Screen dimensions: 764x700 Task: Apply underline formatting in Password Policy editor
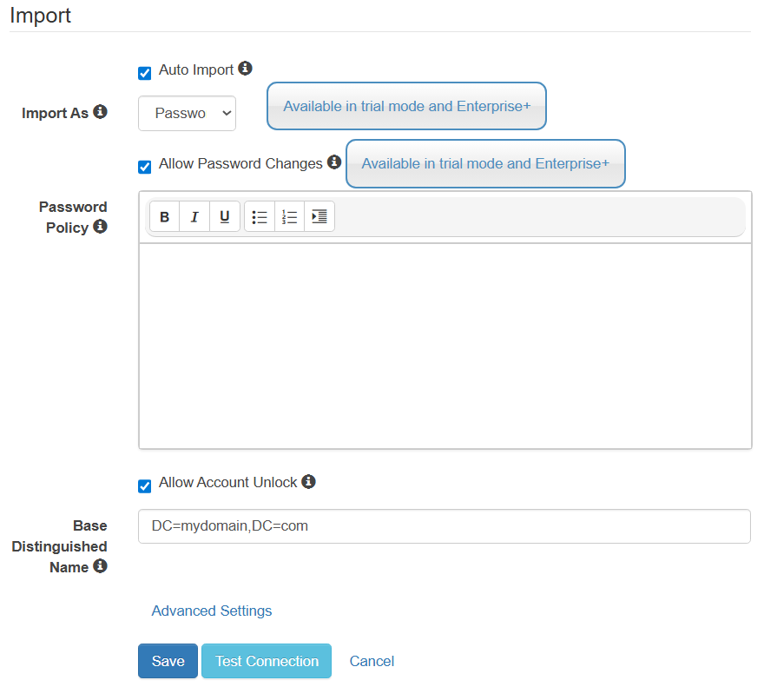[x=225, y=217]
